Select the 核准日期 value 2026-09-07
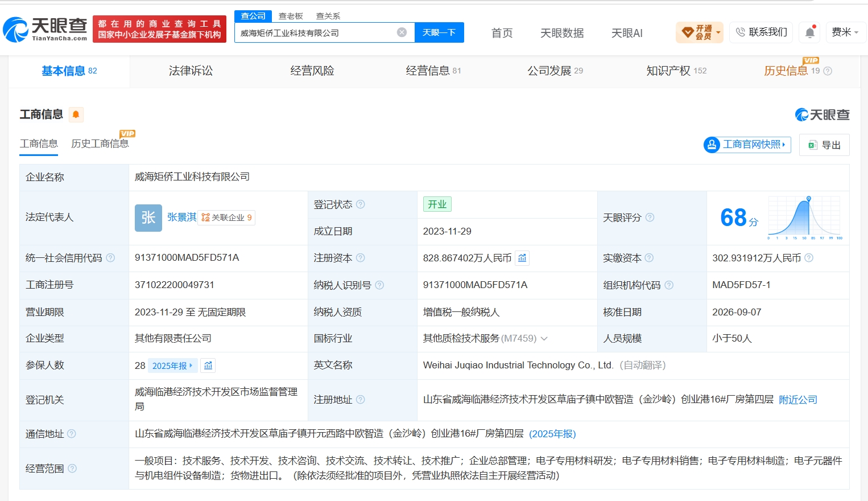The height and width of the screenshot is (501, 868). (737, 312)
